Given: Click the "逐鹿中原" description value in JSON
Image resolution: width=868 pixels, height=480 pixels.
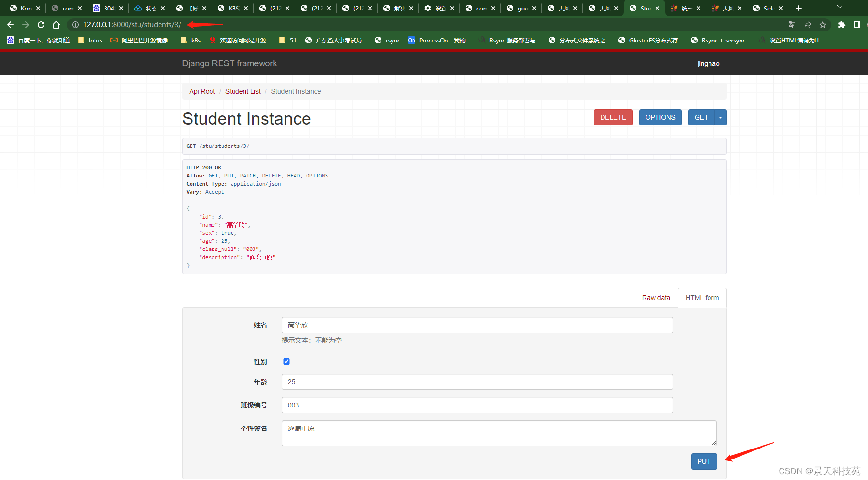Looking at the screenshot, I should coord(261,257).
